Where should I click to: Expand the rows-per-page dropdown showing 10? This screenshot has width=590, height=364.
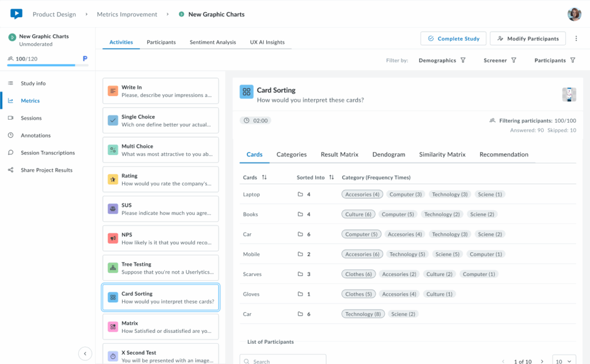pyautogui.click(x=563, y=361)
